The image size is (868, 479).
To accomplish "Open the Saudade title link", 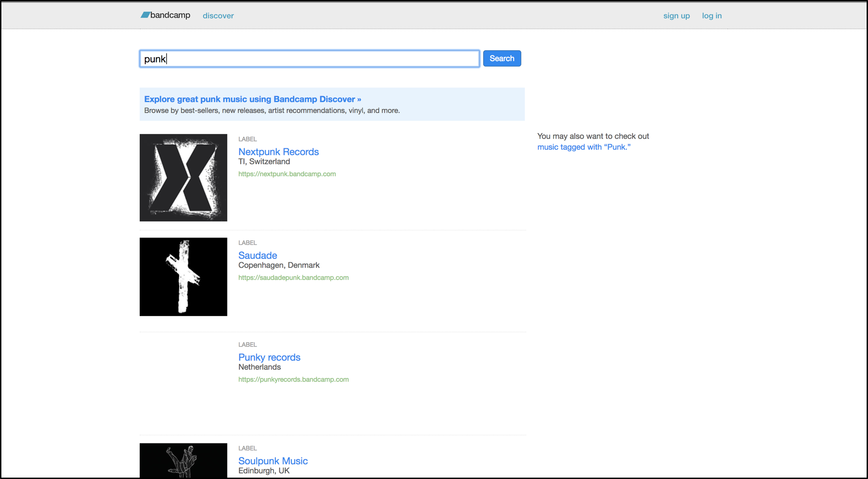I will coord(258,255).
